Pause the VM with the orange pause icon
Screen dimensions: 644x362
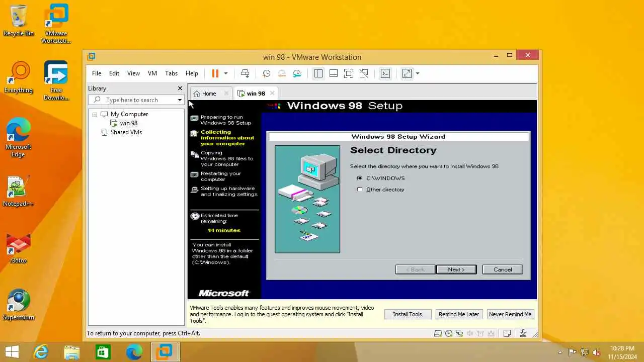(215, 73)
